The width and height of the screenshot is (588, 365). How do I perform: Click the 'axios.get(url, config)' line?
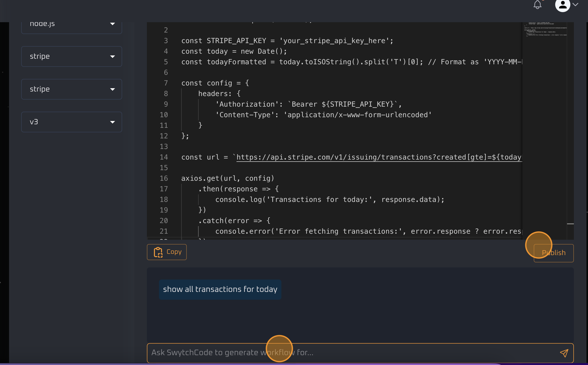pos(228,178)
